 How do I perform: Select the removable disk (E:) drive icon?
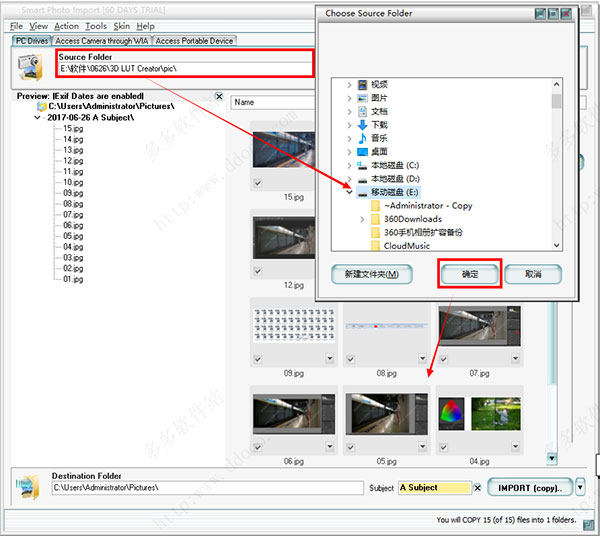point(362,192)
